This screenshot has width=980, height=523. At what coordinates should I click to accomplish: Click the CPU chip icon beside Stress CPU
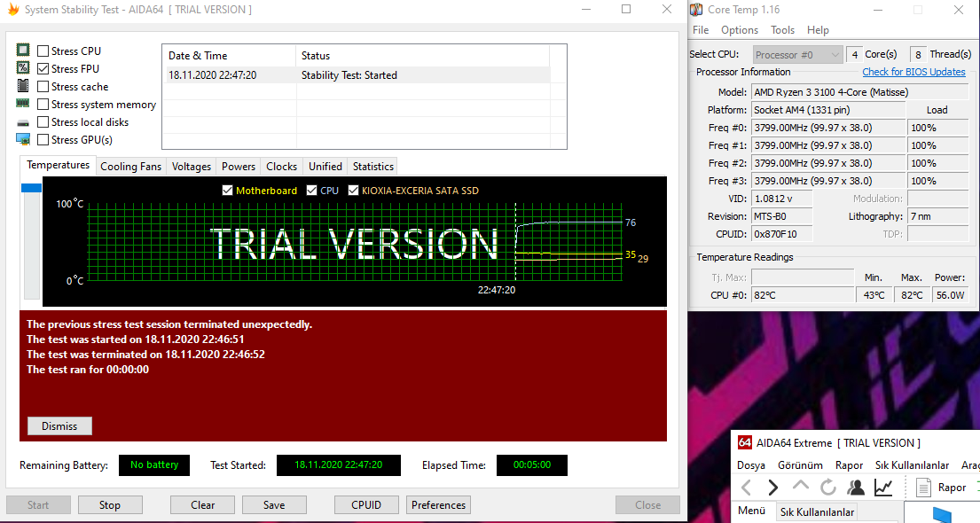click(x=23, y=50)
